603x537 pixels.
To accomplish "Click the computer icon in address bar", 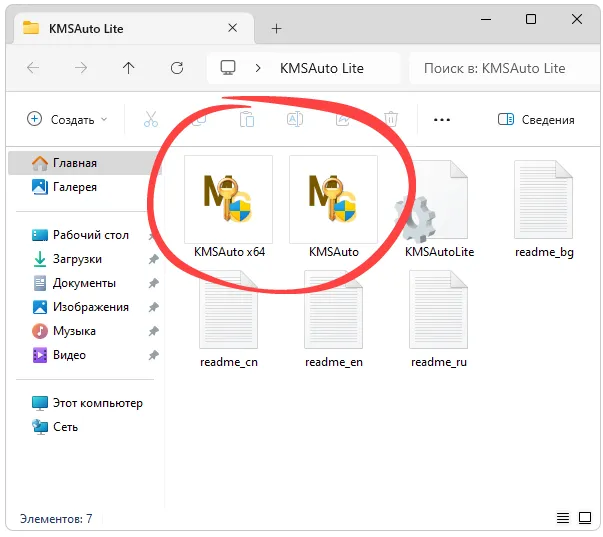I will click(228, 68).
